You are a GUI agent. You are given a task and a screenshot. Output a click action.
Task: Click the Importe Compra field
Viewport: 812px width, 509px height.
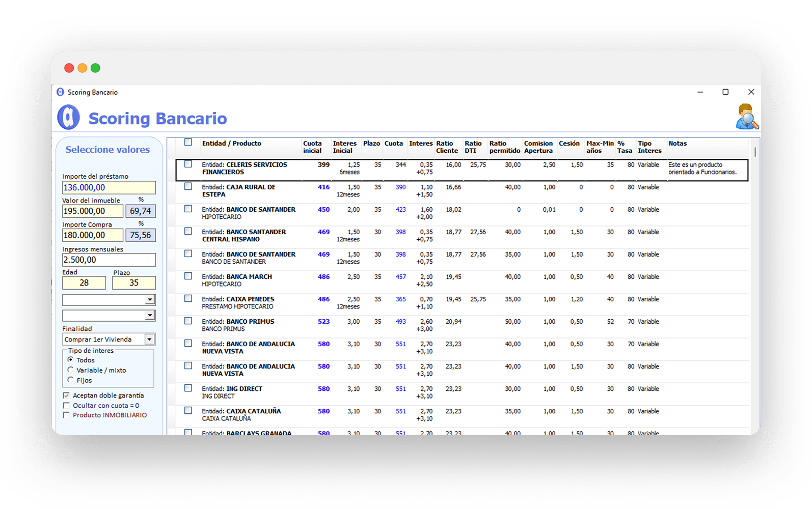(93, 235)
